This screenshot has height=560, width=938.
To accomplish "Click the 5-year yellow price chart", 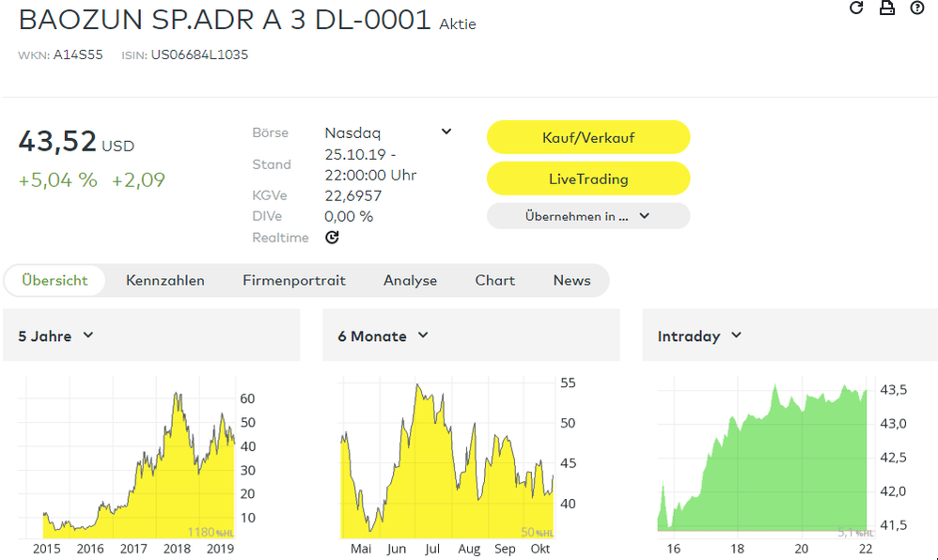I will [132, 460].
